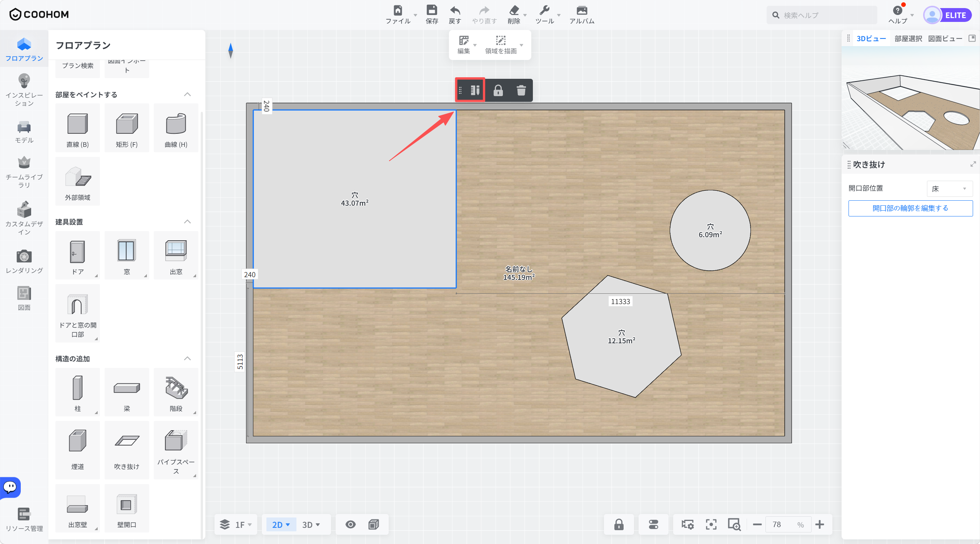Add a 階段 staircase
Image resolution: width=980 pixels, height=544 pixels.
coord(176,392)
